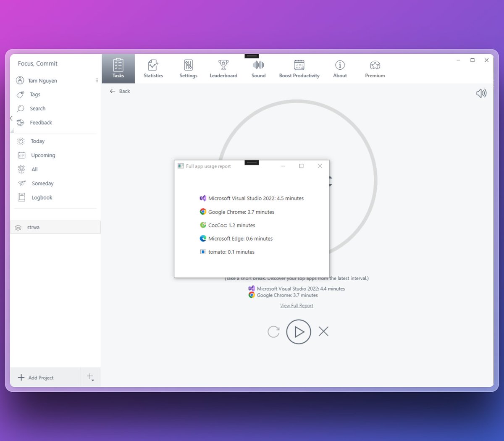Toggle the speaker sound icon
The image size is (504, 441).
click(x=481, y=93)
